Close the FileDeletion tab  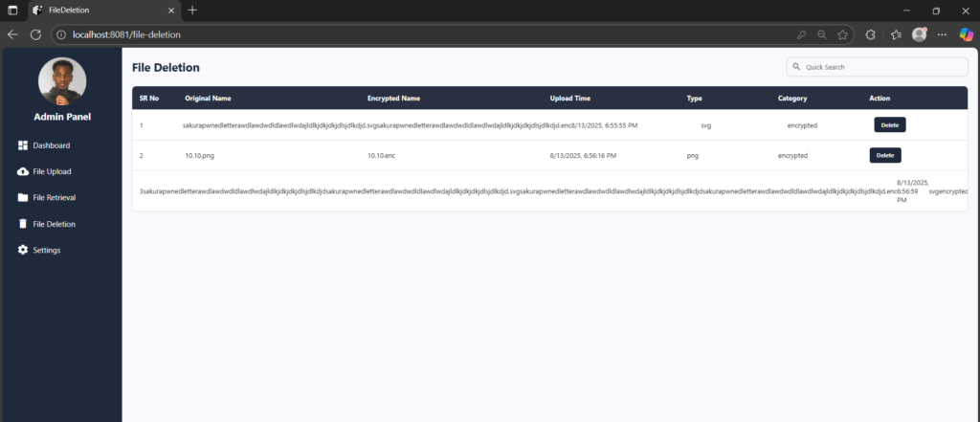click(171, 10)
